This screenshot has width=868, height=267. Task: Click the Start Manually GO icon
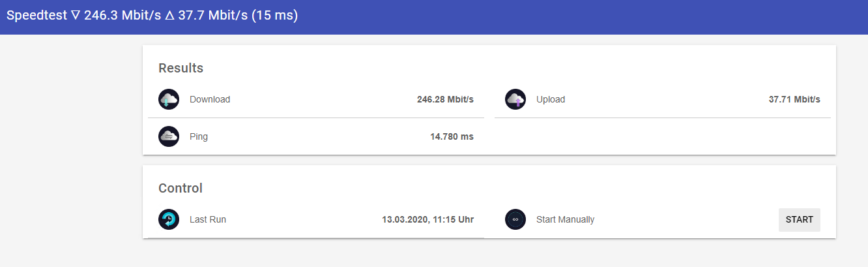(515, 219)
